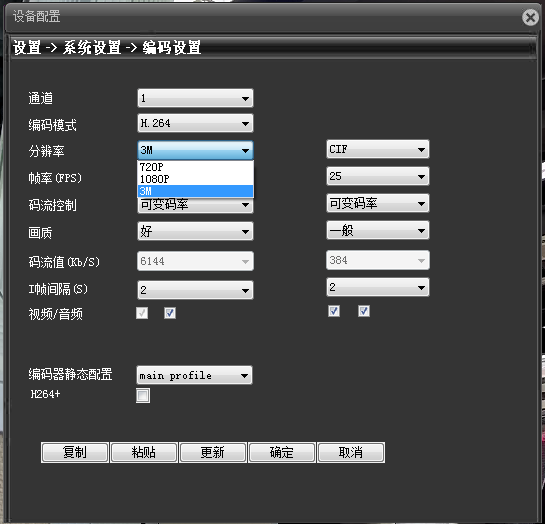Open the main profile encoder dropdown
Image resolution: width=545 pixels, height=524 pixels.
click(195, 375)
